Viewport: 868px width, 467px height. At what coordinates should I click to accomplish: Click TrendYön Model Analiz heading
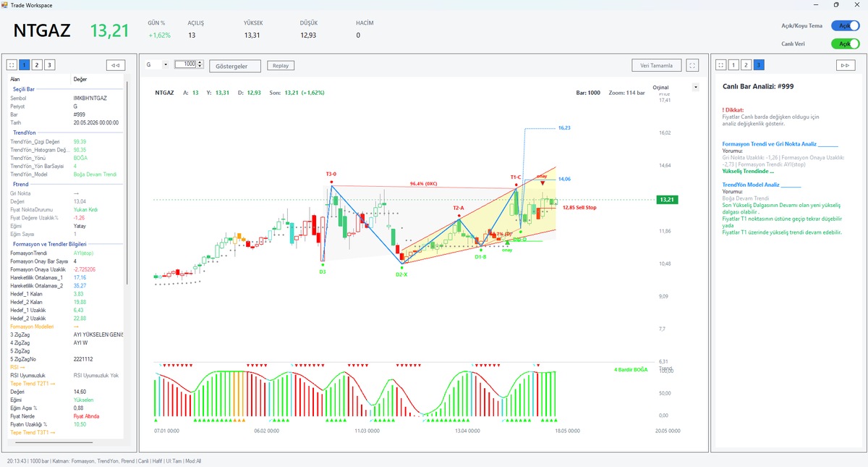pyautogui.click(x=760, y=185)
